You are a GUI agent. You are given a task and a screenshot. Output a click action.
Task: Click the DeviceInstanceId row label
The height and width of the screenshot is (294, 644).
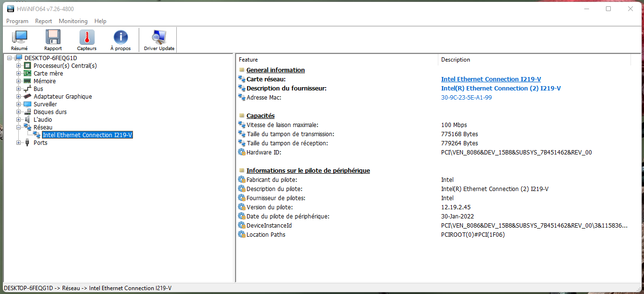(x=269, y=225)
